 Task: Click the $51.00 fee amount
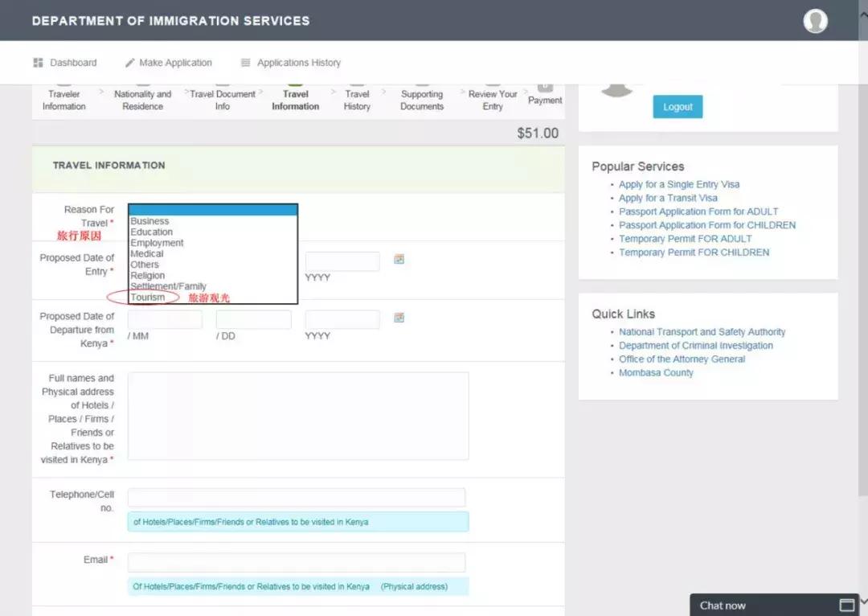coord(538,133)
